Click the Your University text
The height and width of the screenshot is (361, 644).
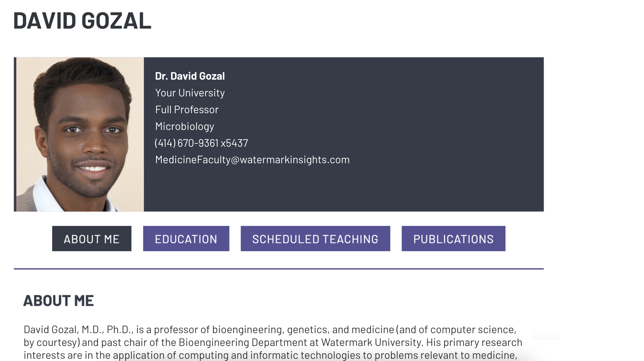pos(190,93)
